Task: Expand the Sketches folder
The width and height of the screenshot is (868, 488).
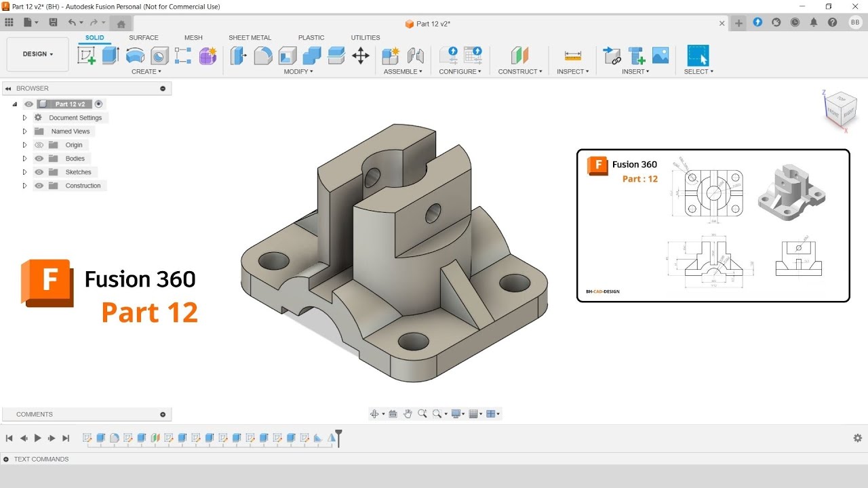Action: click(25, 172)
